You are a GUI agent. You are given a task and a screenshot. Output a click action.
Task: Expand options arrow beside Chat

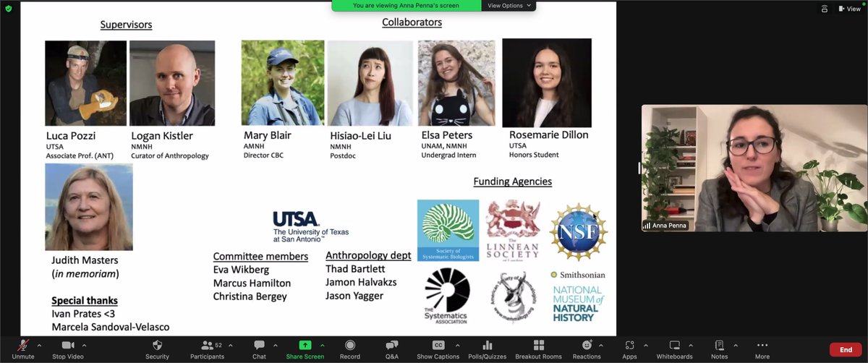[275, 345]
